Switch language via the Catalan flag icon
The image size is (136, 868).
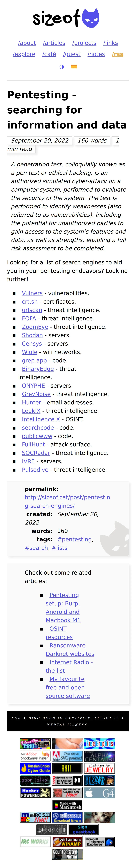pyautogui.click(x=74, y=67)
